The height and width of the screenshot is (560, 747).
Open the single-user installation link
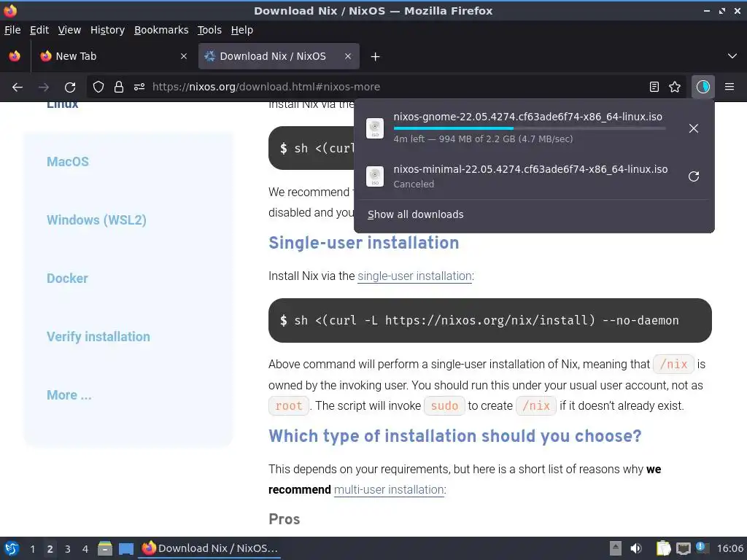tap(414, 276)
